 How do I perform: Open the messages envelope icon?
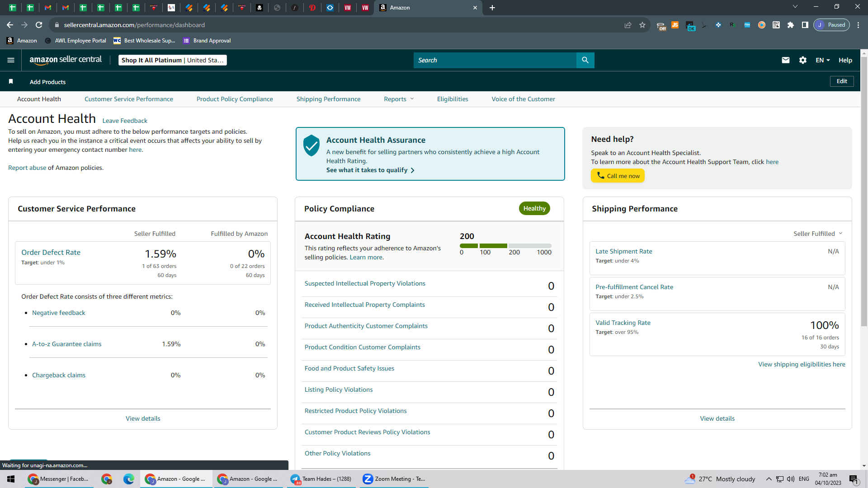pyautogui.click(x=786, y=60)
